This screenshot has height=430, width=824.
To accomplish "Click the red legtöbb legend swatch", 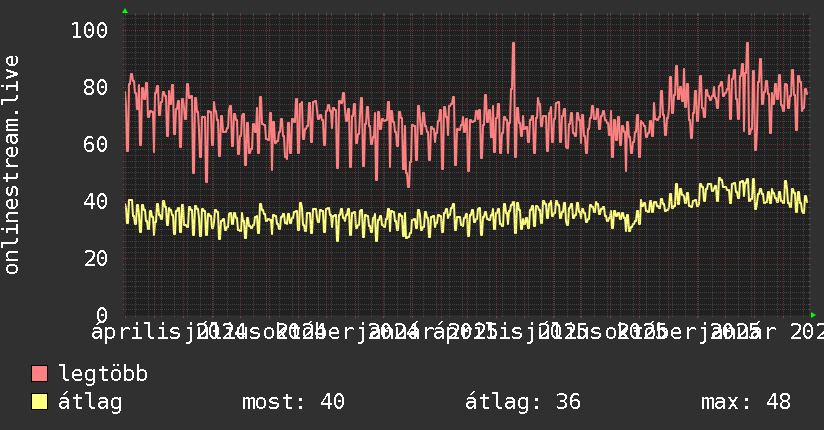I will pyautogui.click(x=39, y=373).
